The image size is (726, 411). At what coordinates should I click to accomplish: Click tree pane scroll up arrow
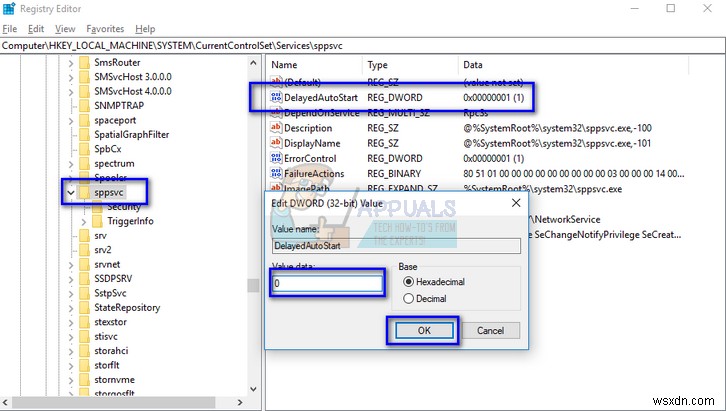point(253,62)
